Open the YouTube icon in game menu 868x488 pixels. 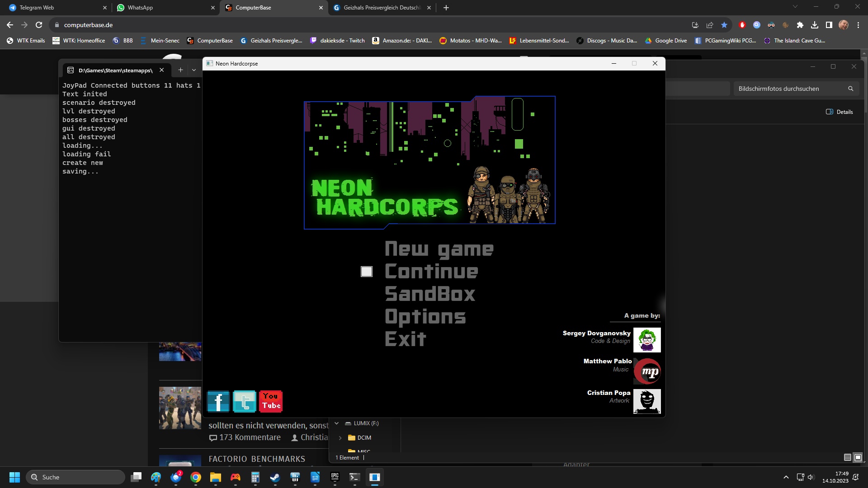click(x=271, y=401)
